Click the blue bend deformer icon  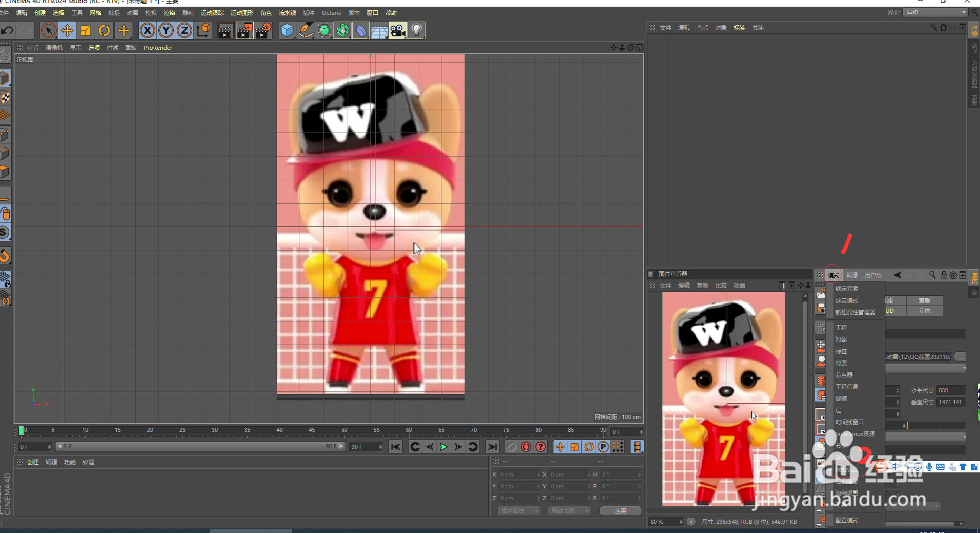[361, 31]
